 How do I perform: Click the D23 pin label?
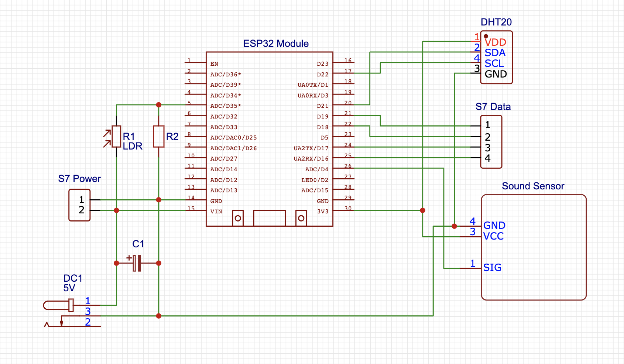click(x=323, y=64)
